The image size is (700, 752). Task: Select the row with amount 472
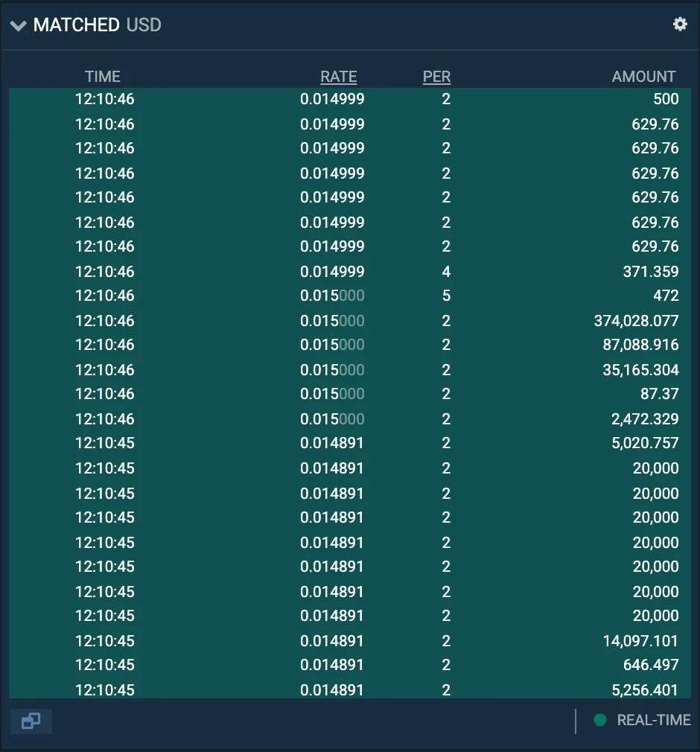point(350,296)
